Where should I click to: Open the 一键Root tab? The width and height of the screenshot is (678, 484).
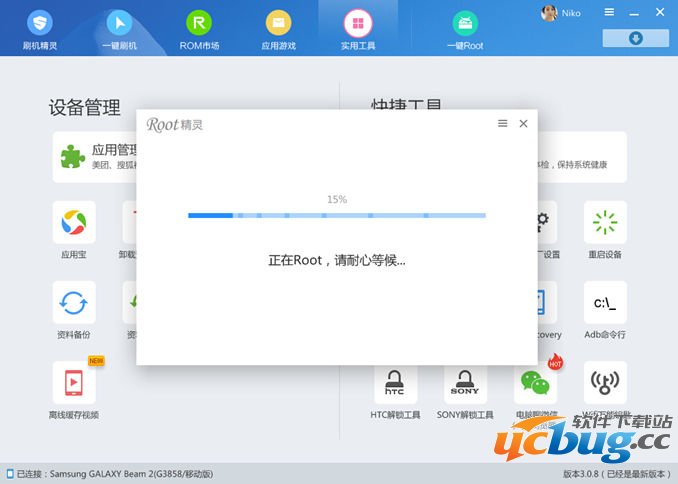pyautogui.click(x=465, y=30)
